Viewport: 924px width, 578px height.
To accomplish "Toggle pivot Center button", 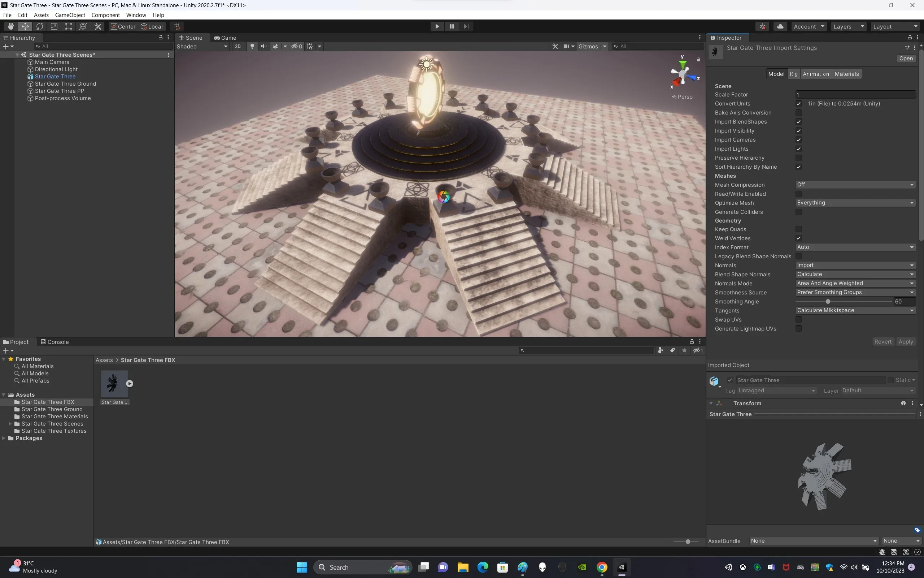I will (x=123, y=26).
